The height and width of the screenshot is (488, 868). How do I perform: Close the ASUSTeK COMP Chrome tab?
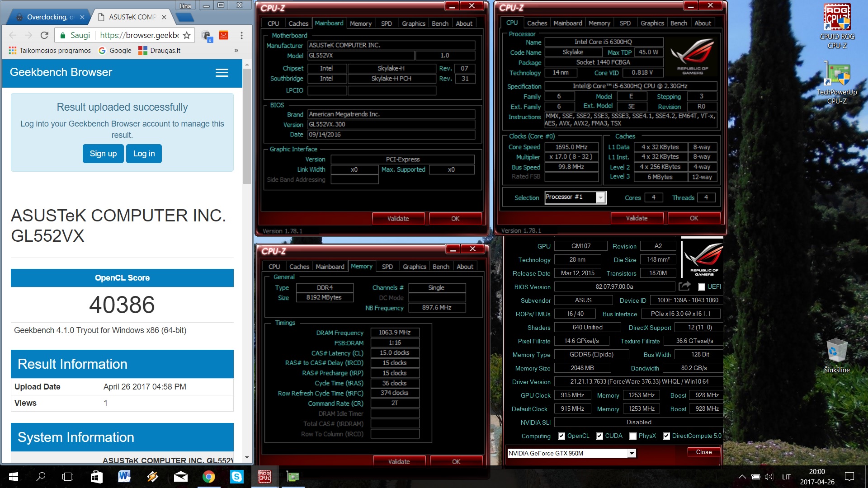(x=164, y=17)
